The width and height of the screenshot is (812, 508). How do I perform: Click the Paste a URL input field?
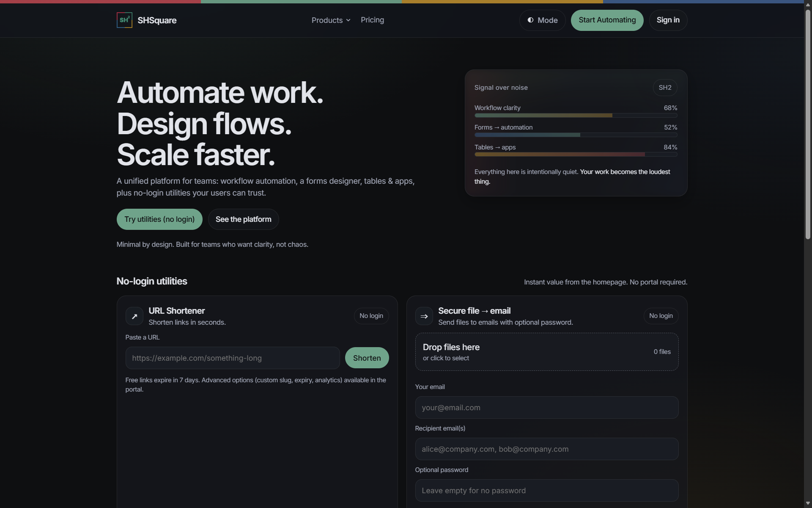(232, 358)
